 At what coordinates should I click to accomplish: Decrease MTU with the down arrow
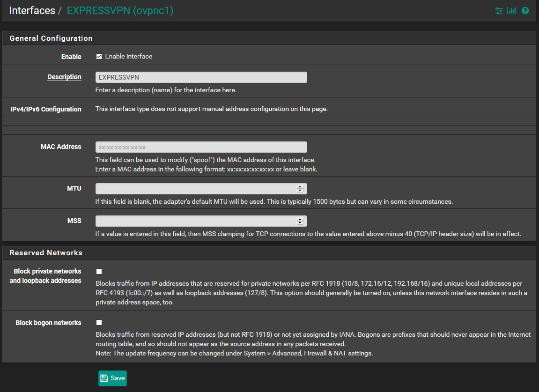pyautogui.click(x=300, y=191)
